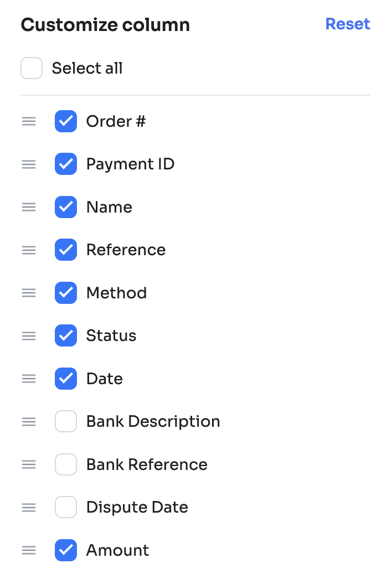Image resolution: width=392 pixels, height=579 pixels.
Task: Click the drag handle beside Method
Action: (29, 293)
